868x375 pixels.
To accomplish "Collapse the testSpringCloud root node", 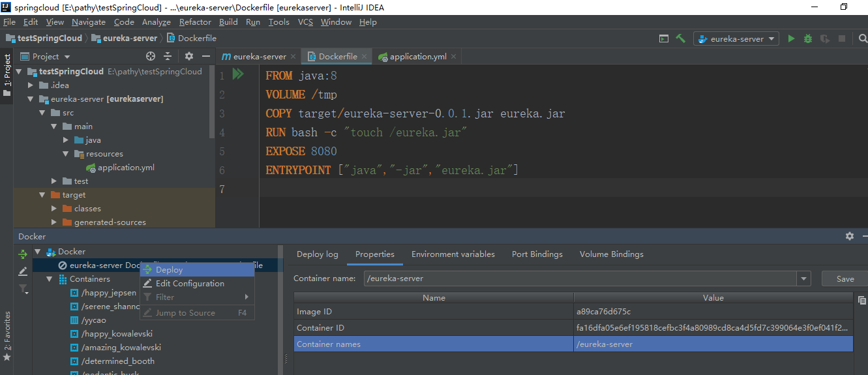I will [x=18, y=72].
